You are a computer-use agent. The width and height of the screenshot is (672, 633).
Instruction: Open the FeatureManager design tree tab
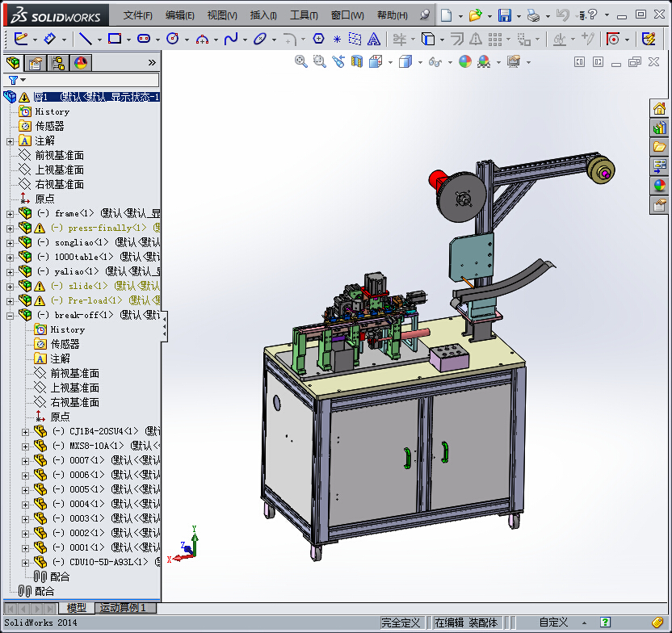pyautogui.click(x=13, y=63)
